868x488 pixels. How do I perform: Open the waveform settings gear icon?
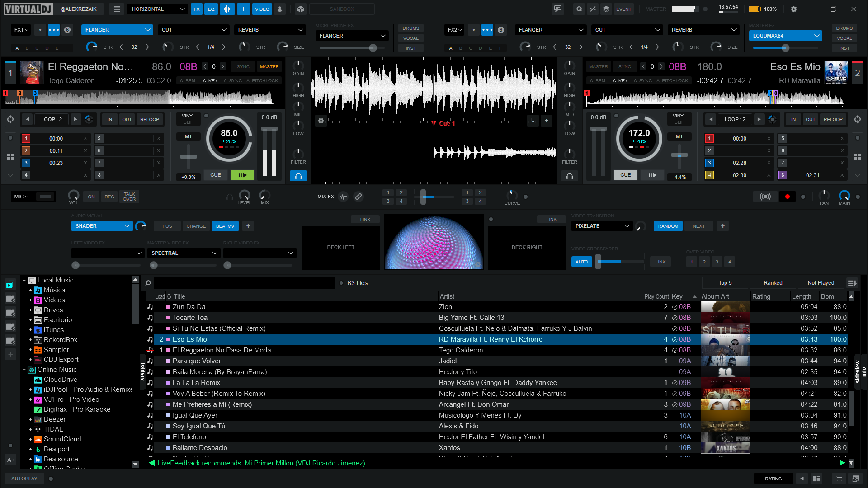[x=321, y=121]
